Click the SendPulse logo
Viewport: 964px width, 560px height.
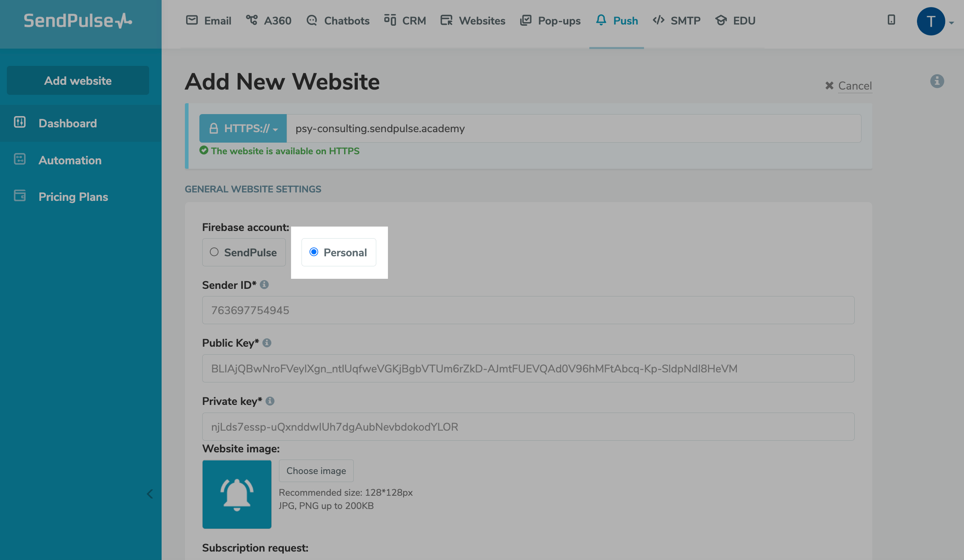[x=78, y=21]
